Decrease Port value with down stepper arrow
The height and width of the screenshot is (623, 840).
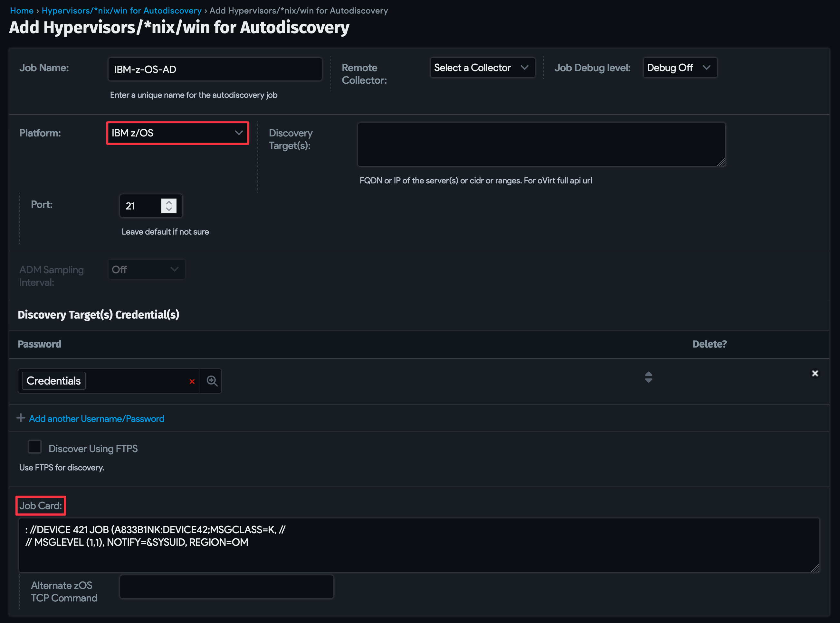tap(169, 209)
